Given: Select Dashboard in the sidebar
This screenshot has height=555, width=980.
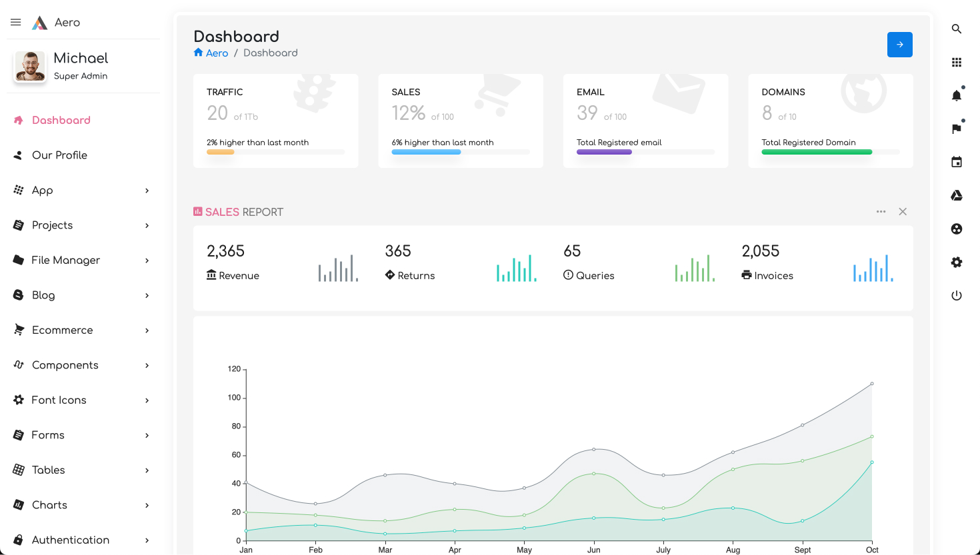Looking at the screenshot, I should [61, 121].
